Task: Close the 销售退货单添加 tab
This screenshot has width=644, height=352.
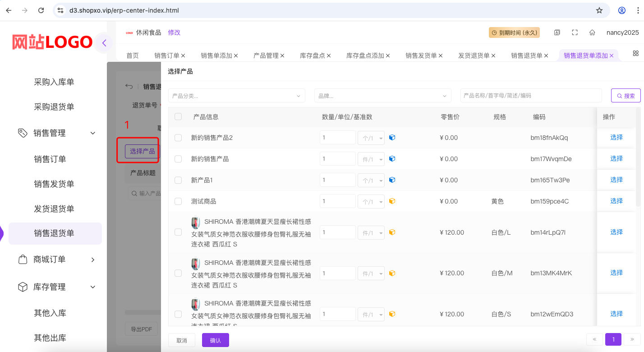Action: pos(612,56)
